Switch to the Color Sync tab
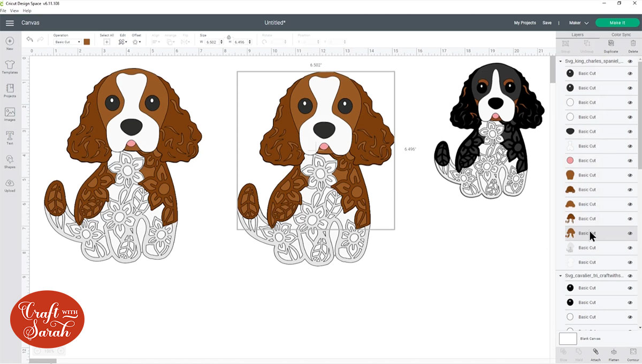This screenshot has width=642, height=364. point(620,35)
